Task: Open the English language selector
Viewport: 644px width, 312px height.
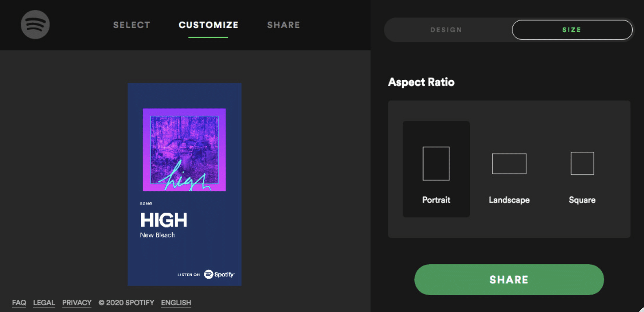Action: click(x=176, y=303)
